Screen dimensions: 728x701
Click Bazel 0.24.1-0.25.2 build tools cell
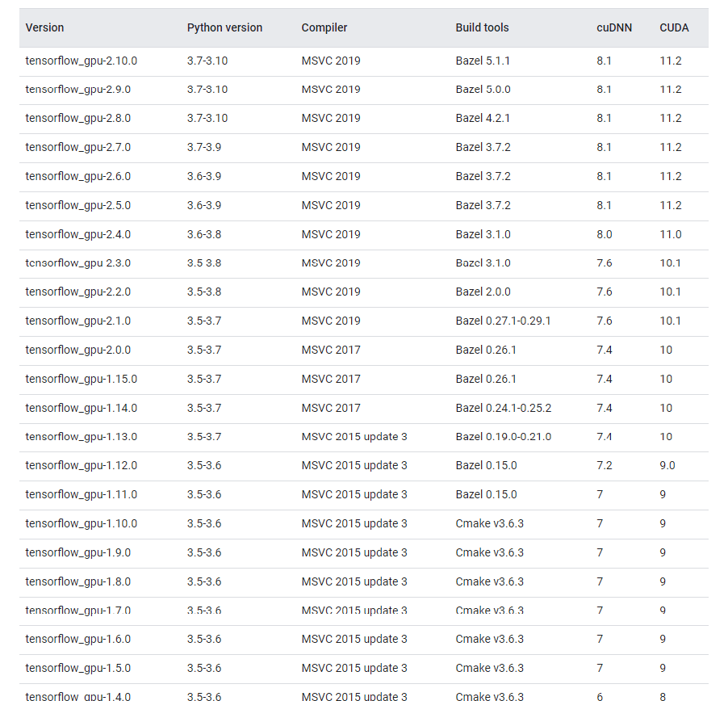coord(504,409)
